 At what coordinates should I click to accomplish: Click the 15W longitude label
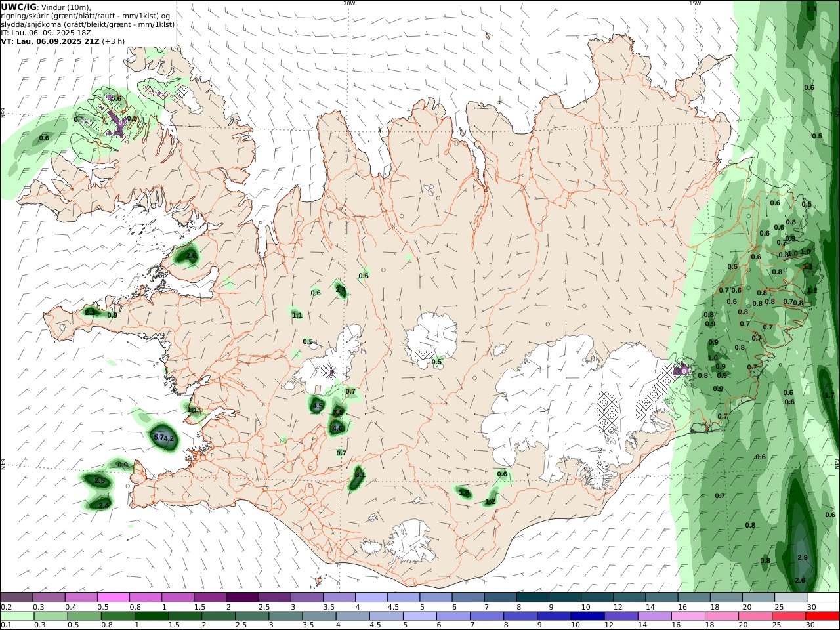695,3
